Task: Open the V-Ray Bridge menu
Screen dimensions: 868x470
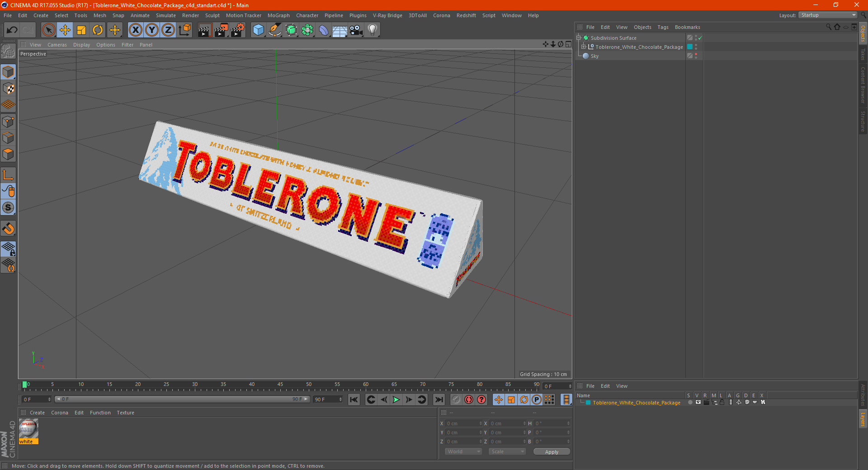Action: pyautogui.click(x=387, y=15)
